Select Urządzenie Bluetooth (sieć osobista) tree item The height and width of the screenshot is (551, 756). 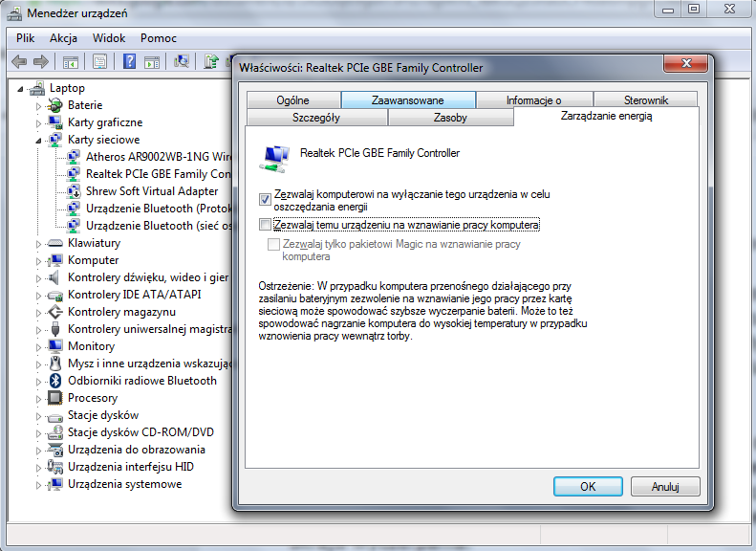159,226
